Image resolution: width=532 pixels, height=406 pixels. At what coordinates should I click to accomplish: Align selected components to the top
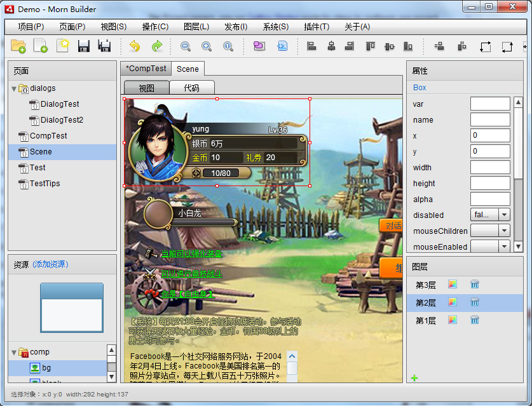coord(371,46)
